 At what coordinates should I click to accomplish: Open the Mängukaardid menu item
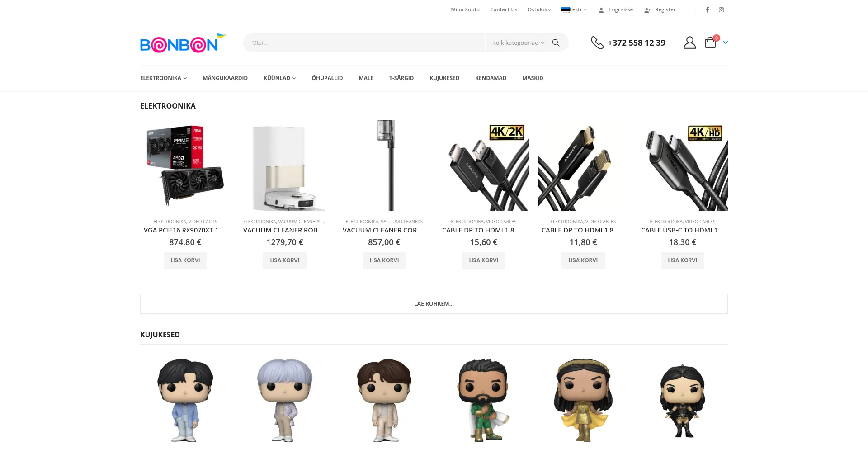point(225,78)
